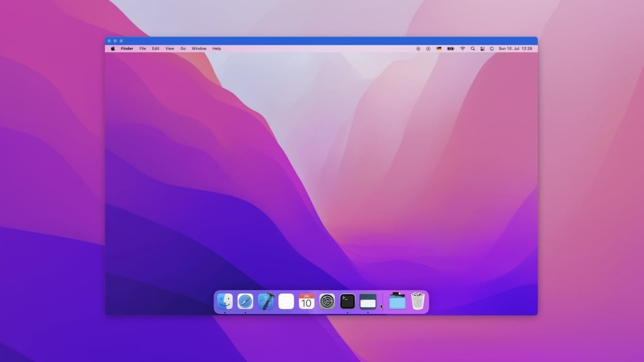Launch Safari browser

coord(245,301)
